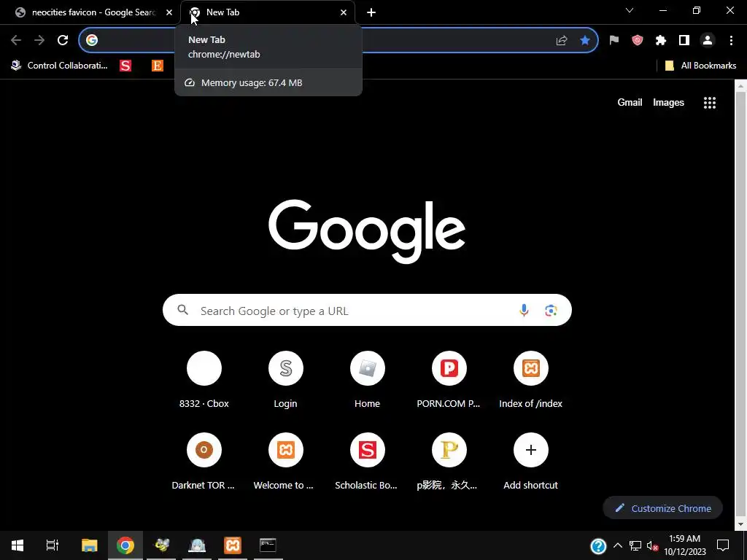Open File Explorer from the taskbar
This screenshot has height=560, width=747.
(x=90, y=545)
